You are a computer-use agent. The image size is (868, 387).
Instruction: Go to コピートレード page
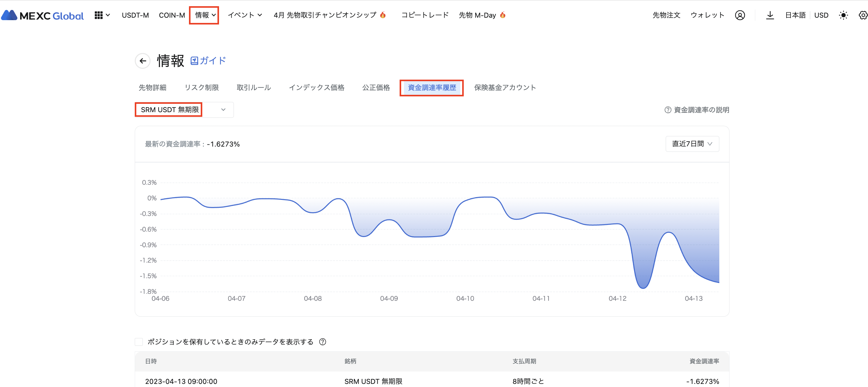425,15
